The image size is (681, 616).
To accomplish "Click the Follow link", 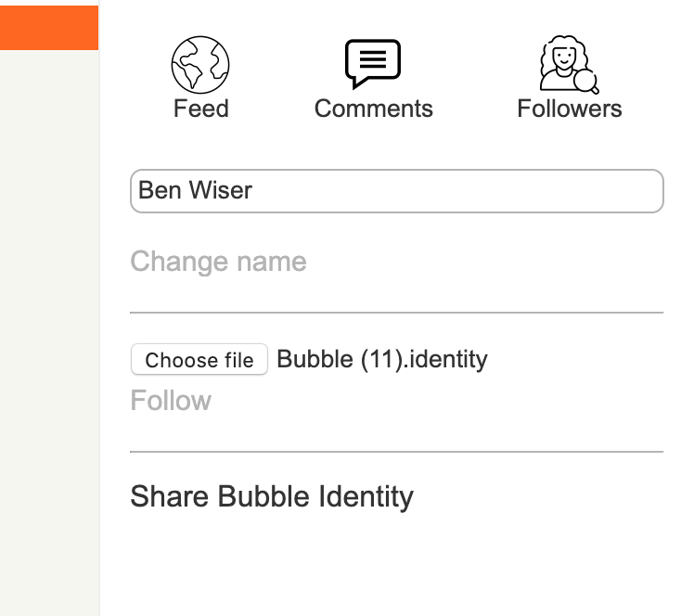I will point(171,401).
